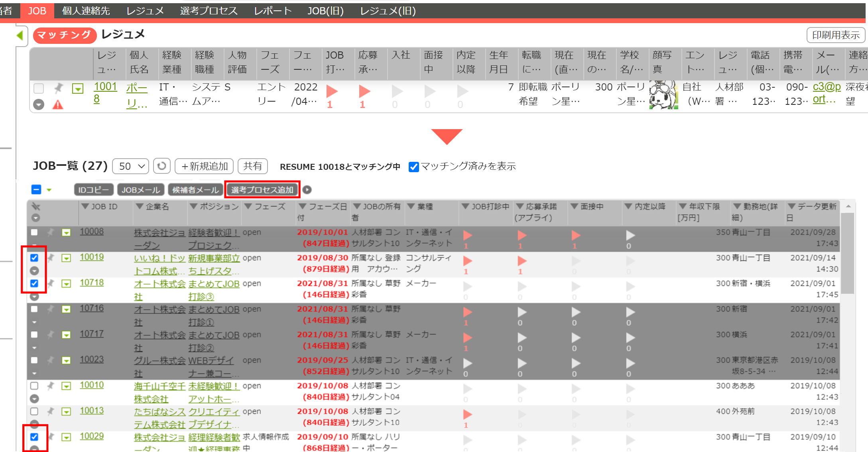Click the JOB打診 red flag in the resume row

click(x=332, y=91)
